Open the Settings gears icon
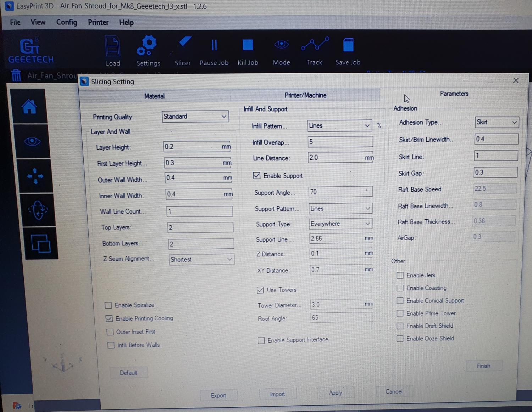 [x=147, y=45]
